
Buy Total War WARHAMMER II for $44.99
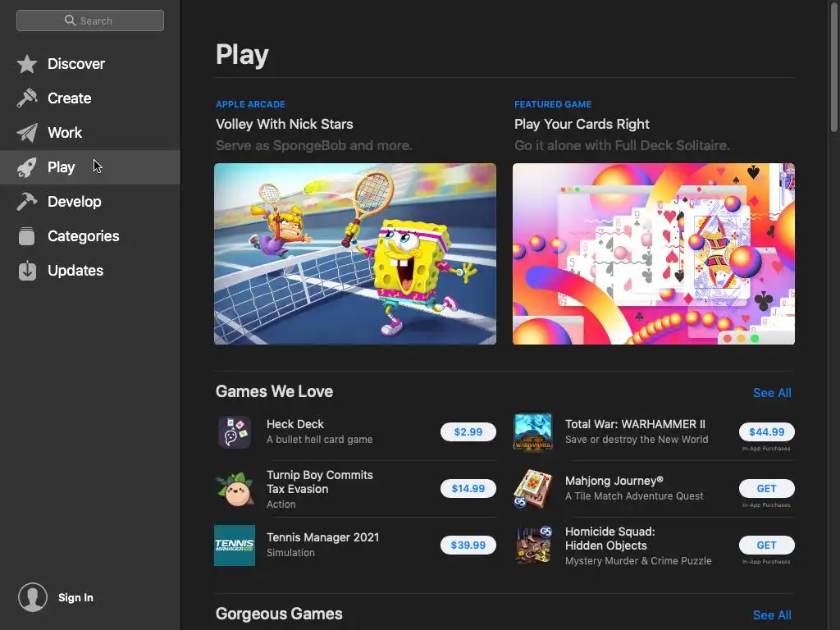[x=767, y=431]
